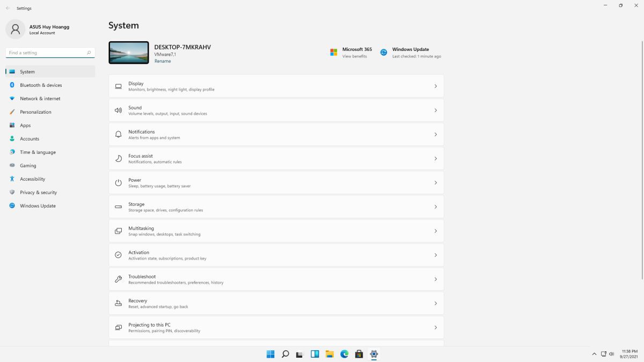Click the Snap windows, desktops, task switching description

(164, 234)
